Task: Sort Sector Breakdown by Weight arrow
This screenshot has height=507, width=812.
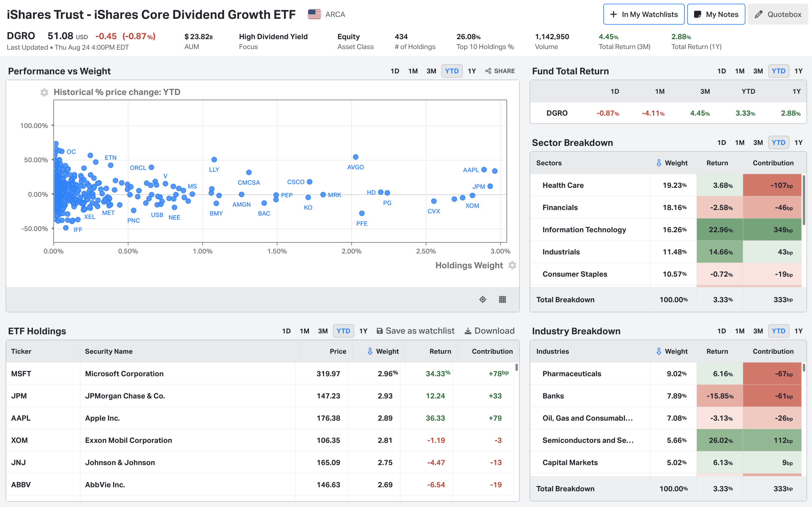Action: coord(658,163)
